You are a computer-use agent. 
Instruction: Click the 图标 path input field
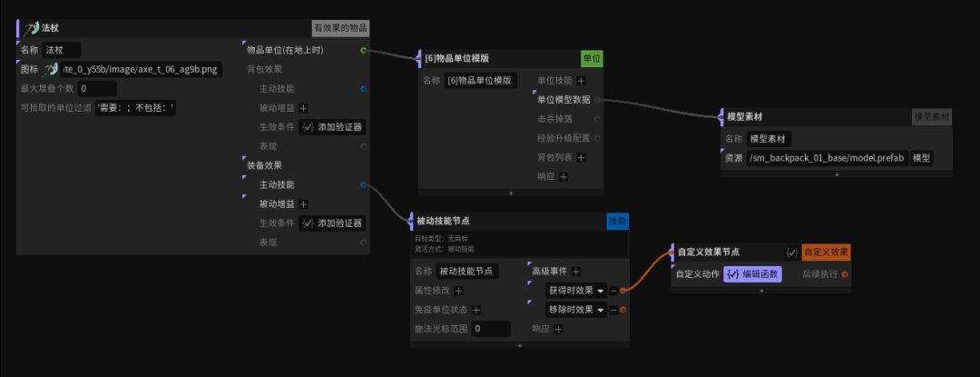click(x=142, y=69)
